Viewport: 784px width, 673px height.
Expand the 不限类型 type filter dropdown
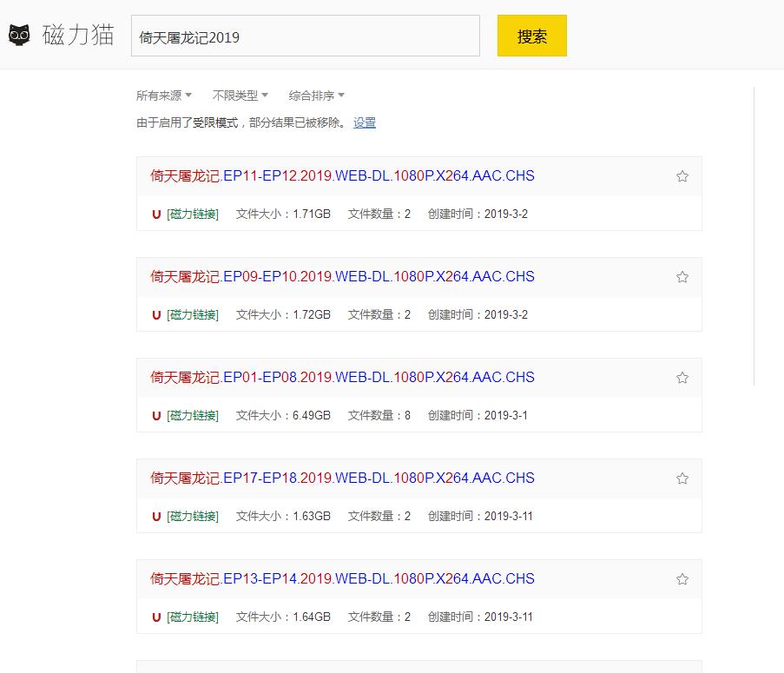(240, 96)
